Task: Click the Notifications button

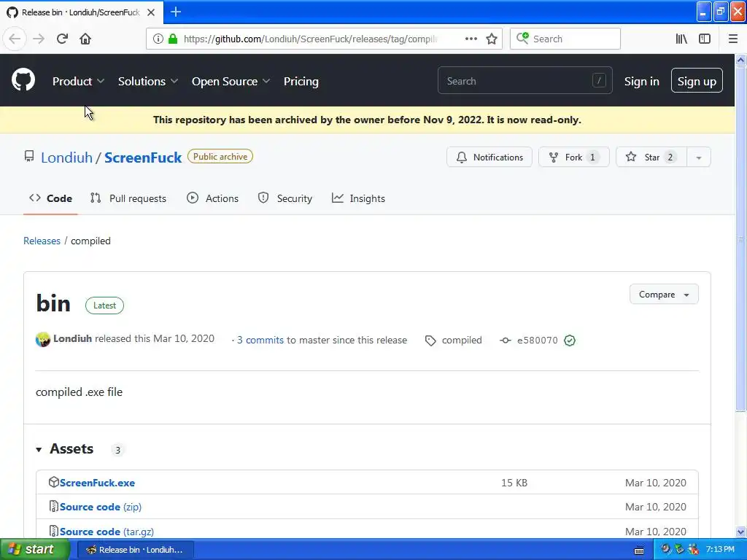Action: point(489,157)
